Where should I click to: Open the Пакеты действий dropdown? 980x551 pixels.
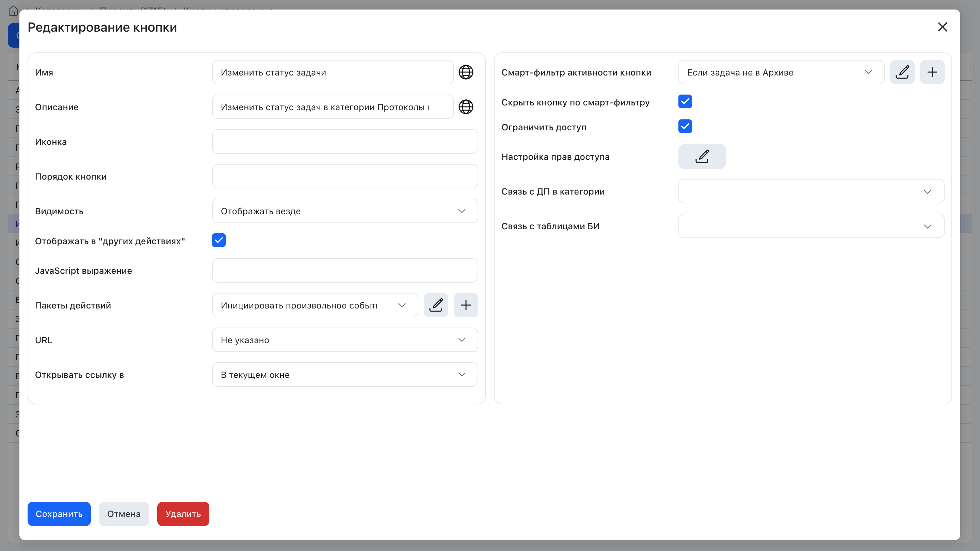coord(315,305)
